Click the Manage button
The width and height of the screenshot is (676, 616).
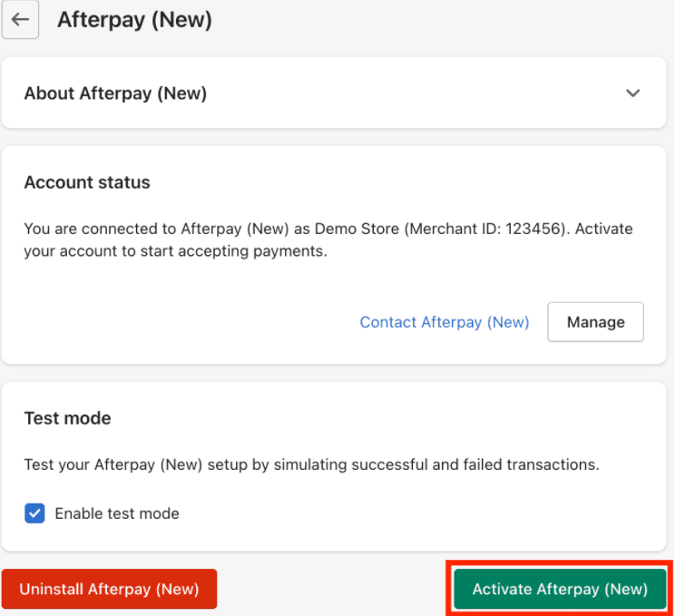click(x=595, y=322)
